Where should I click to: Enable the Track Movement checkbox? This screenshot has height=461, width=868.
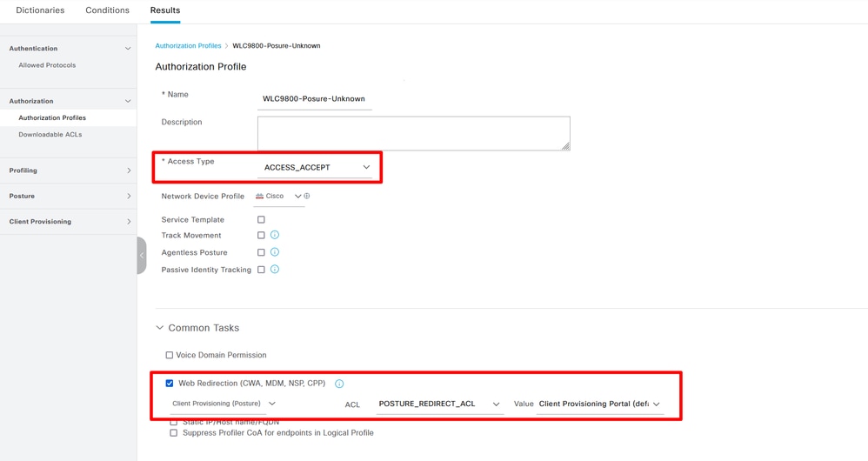coord(261,235)
